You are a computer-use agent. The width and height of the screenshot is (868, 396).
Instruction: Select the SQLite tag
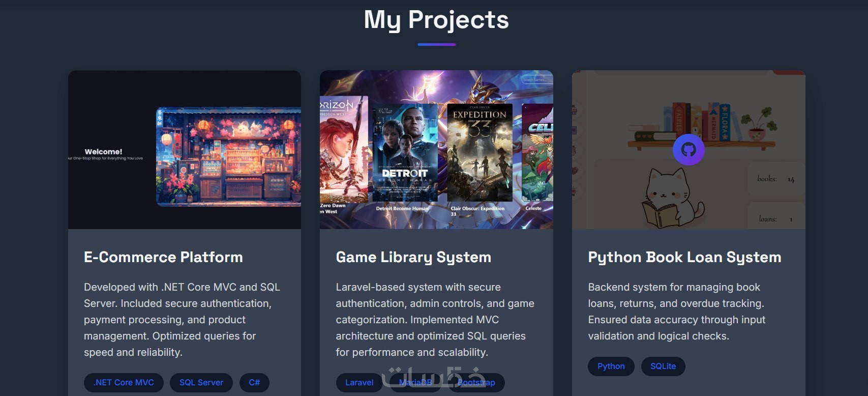click(x=663, y=366)
